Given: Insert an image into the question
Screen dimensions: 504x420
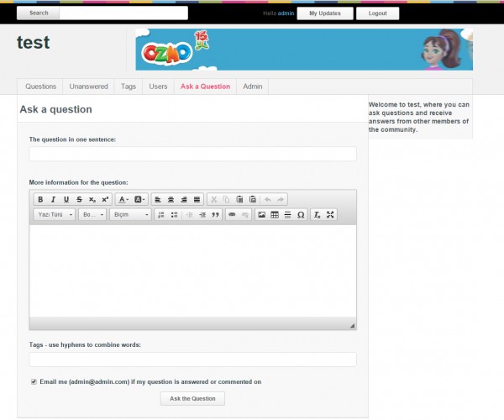Looking at the screenshot, I should coord(262,215).
